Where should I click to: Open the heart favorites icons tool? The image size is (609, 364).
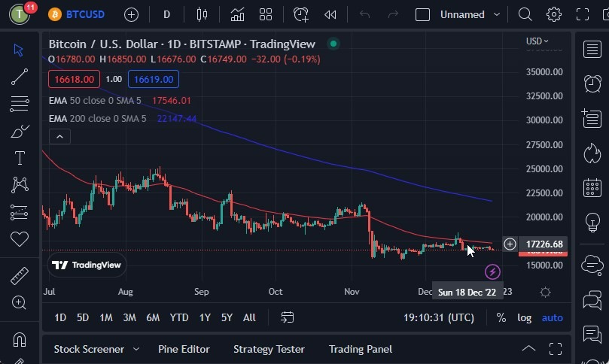(19, 238)
